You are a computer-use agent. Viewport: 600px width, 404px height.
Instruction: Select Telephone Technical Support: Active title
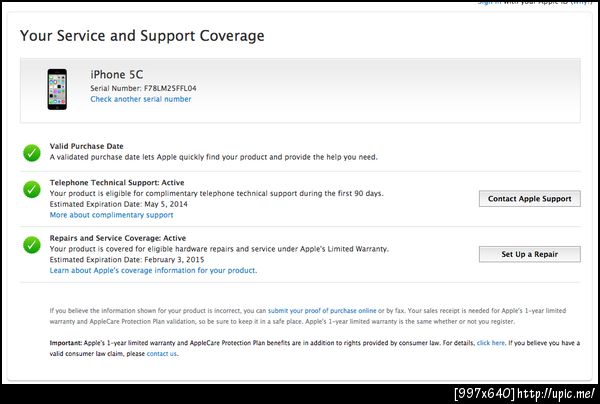click(117, 182)
